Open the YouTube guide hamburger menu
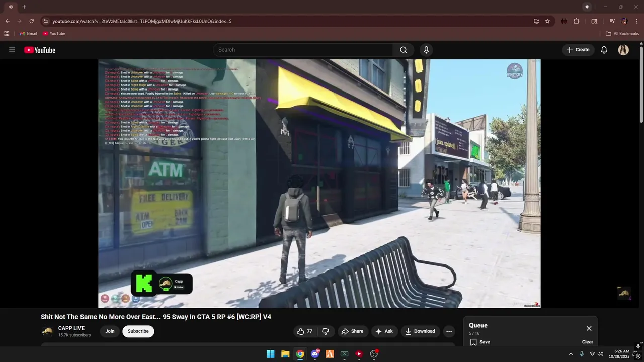The width and height of the screenshot is (644, 362). 12,50
